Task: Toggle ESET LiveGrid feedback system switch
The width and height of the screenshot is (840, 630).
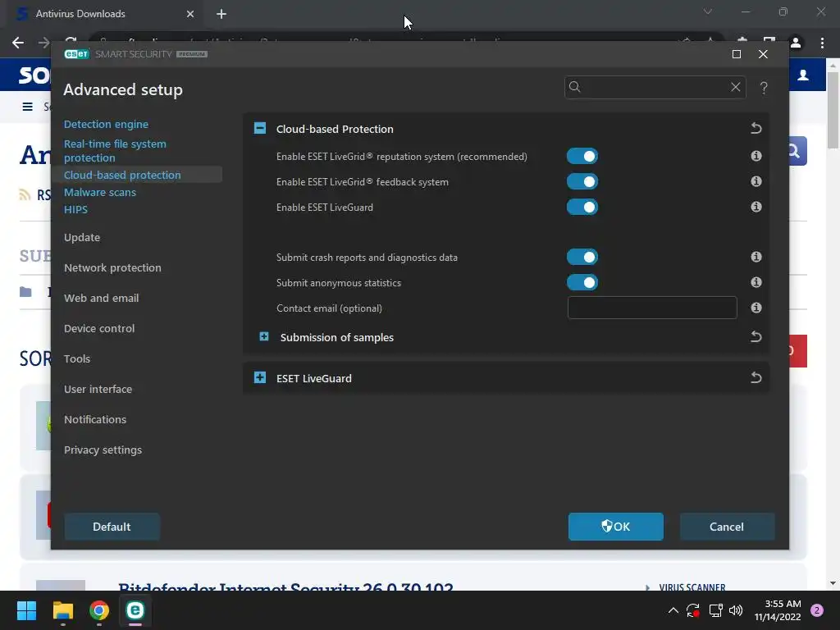Action: click(x=582, y=181)
